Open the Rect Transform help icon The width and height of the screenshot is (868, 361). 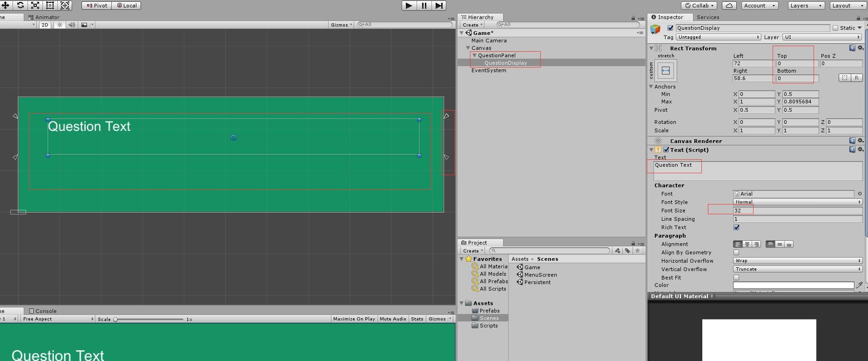coord(852,48)
